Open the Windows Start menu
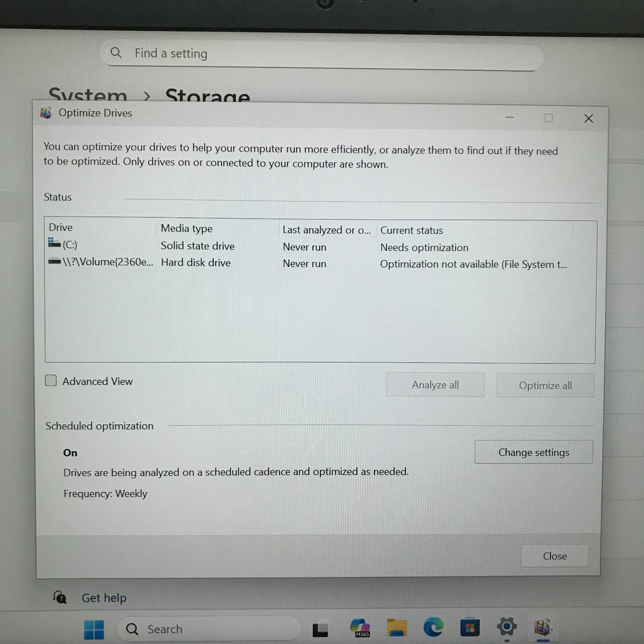644x644 pixels. coord(94,630)
